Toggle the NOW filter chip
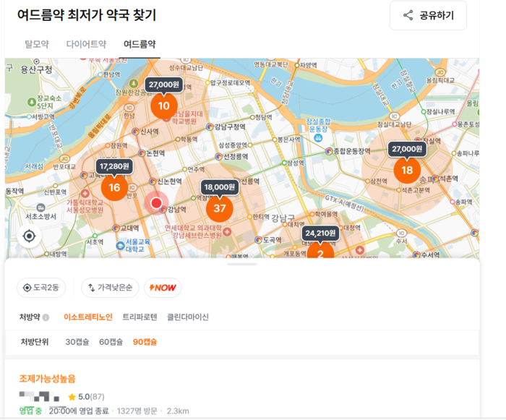Screen dimensions: 506x420 pos(163,288)
